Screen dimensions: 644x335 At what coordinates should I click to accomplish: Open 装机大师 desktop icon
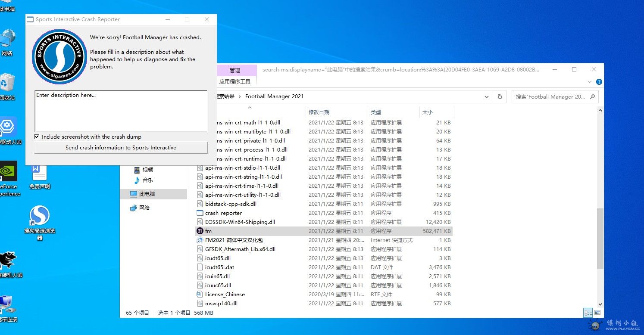[x=9, y=264]
